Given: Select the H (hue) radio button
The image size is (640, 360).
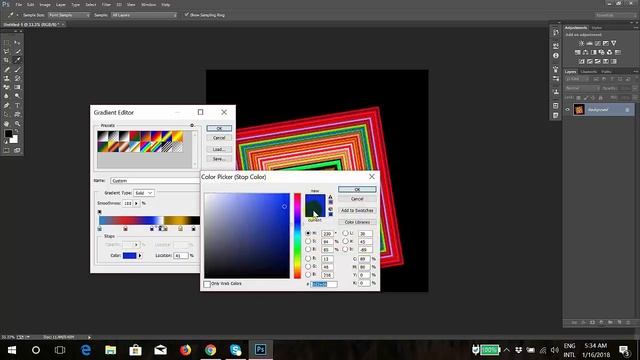Looking at the screenshot, I should coord(308,233).
